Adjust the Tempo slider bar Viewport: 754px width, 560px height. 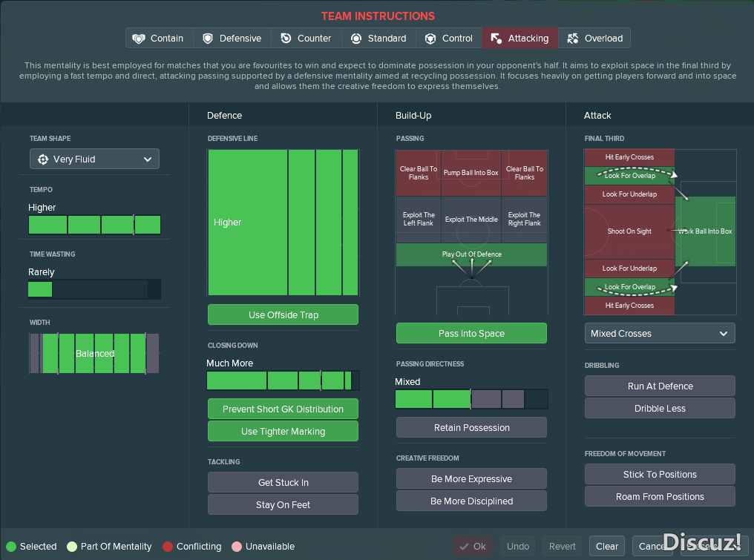94,225
